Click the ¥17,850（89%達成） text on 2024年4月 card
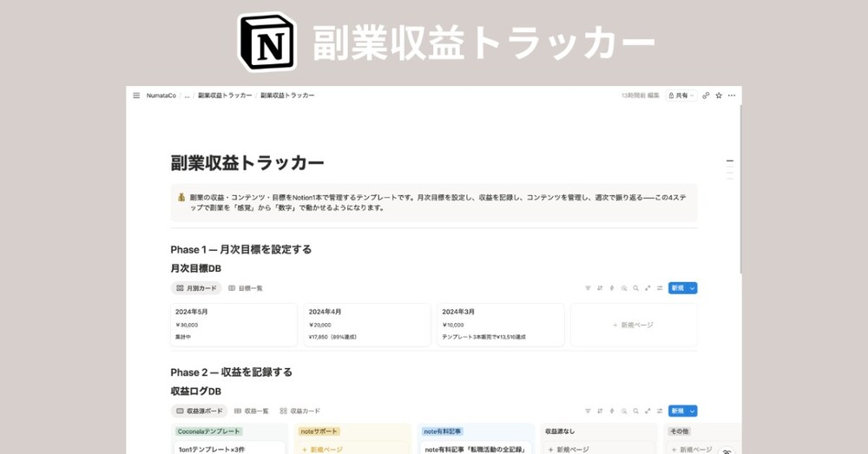This screenshot has width=868, height=454. pyautogui.click(x=332, y=337)
